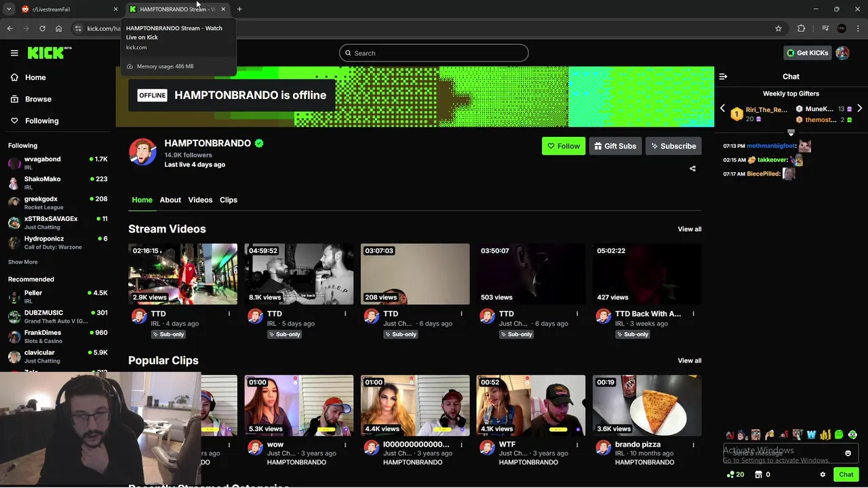Click browser back button

coord(9,28)
